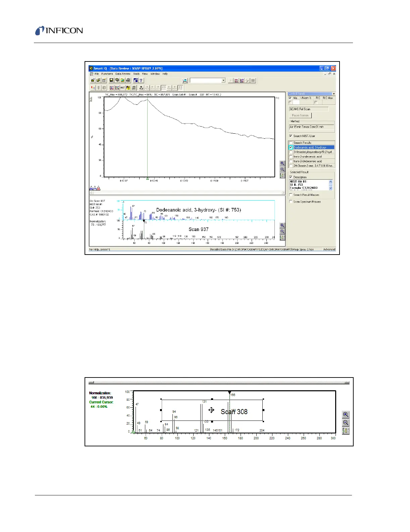Click the yellow warning toolbar icon
Screen dimensions: 410x532
tap(128, 88)
